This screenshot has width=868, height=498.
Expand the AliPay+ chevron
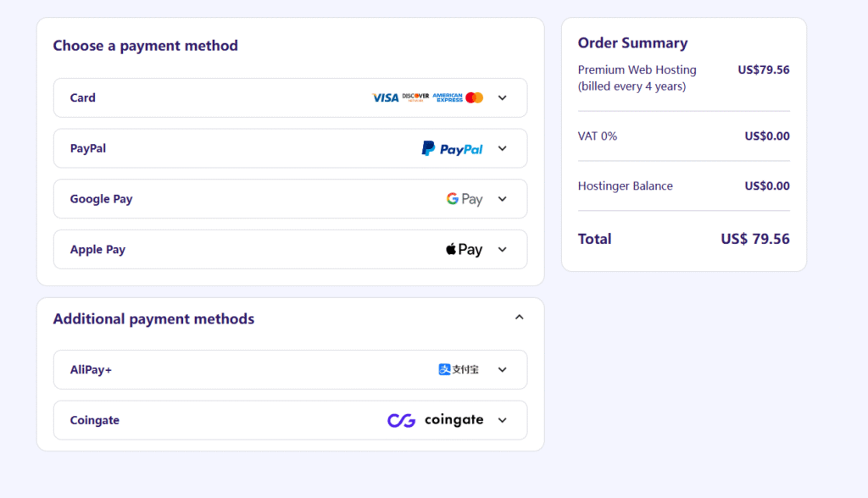[503, 369]
